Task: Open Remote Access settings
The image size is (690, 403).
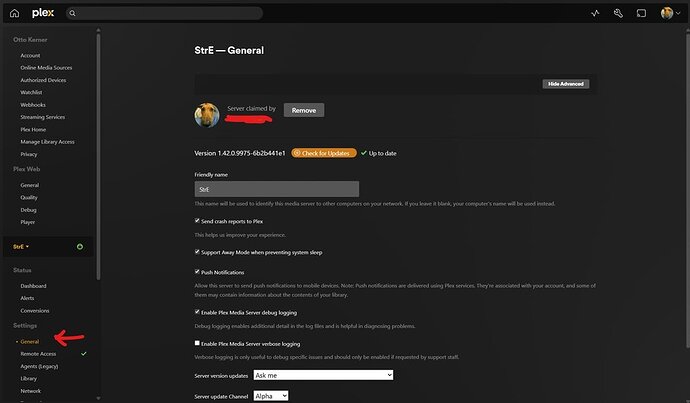Action: tap(38, 354)
